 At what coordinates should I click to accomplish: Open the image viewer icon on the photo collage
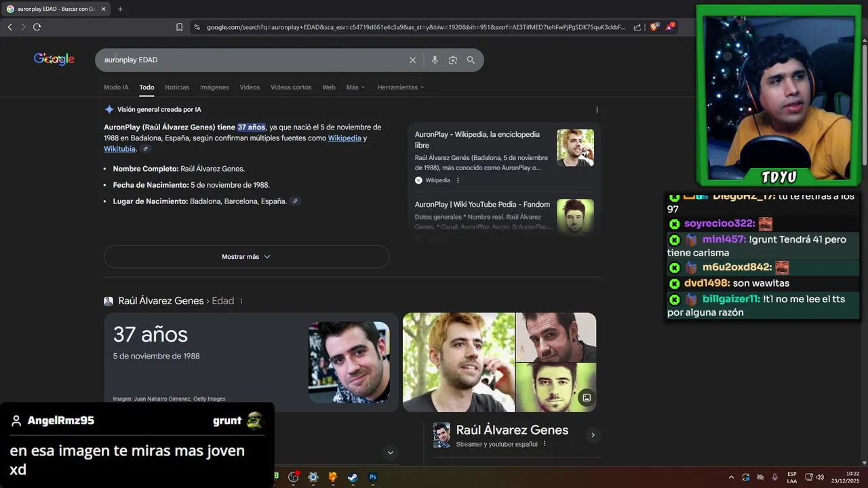pyautogui.click(x=587, y=398)
